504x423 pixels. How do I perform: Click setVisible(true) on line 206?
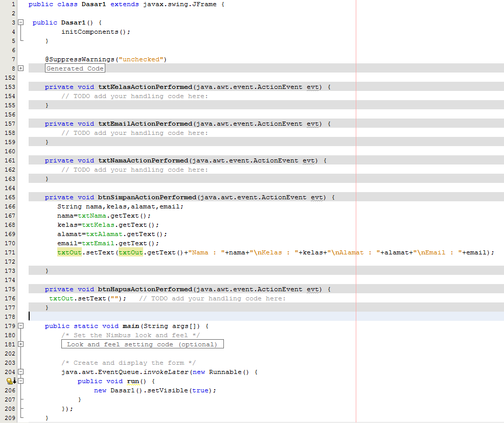click(180, 391)
